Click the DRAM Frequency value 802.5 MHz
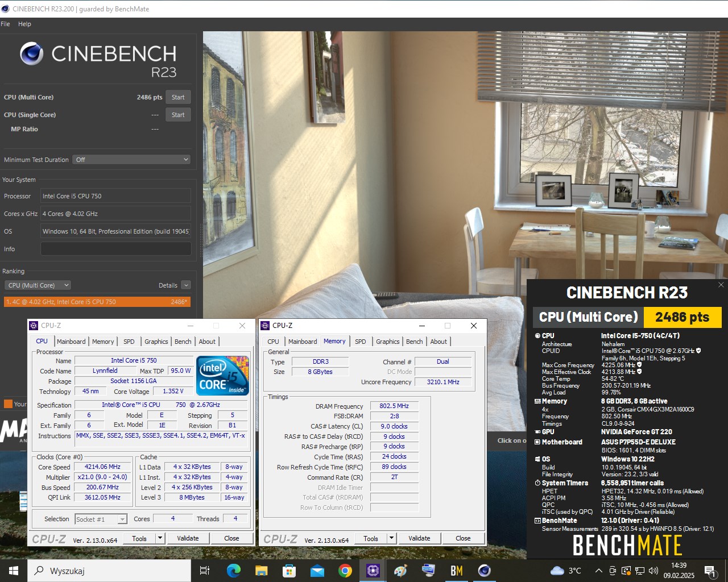 click(394, 406)
